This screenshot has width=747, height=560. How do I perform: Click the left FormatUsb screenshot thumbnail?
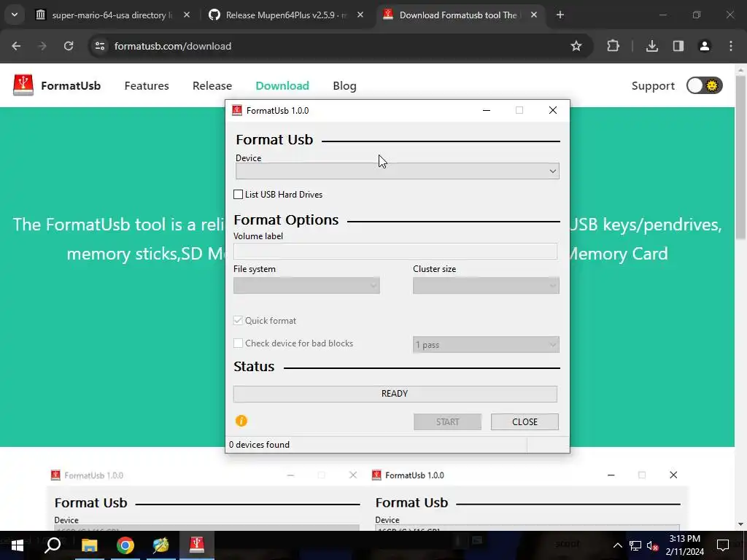point(205,499)
